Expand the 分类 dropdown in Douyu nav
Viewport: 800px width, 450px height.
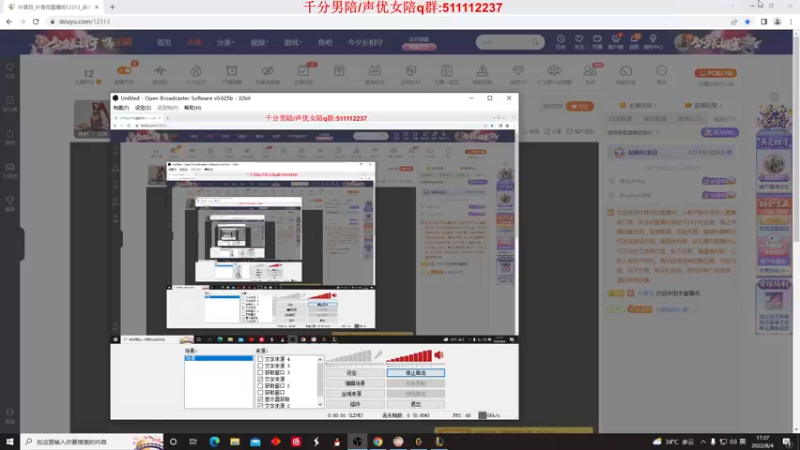click(x=226, y=42)
